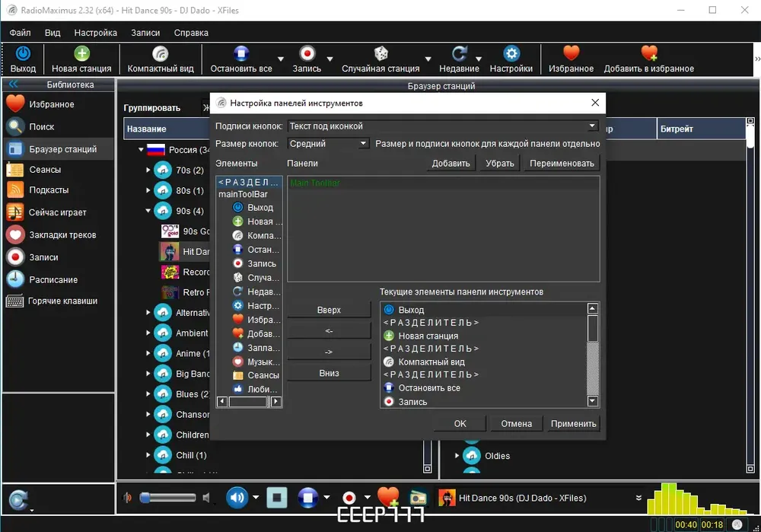This screenshot has width=761, height=532.
Task: Click Остановить все stop icon in toolbar
Action: pos(240,53)
